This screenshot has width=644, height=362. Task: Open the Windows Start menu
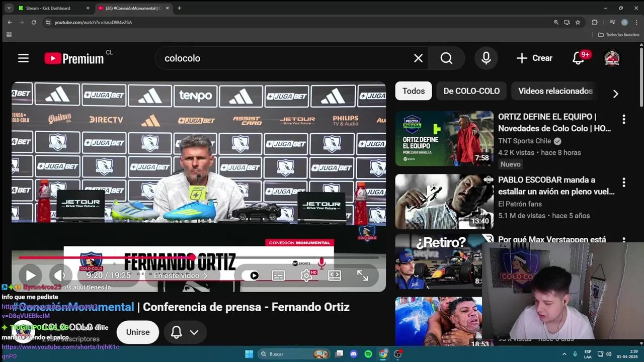coord(249,354)
